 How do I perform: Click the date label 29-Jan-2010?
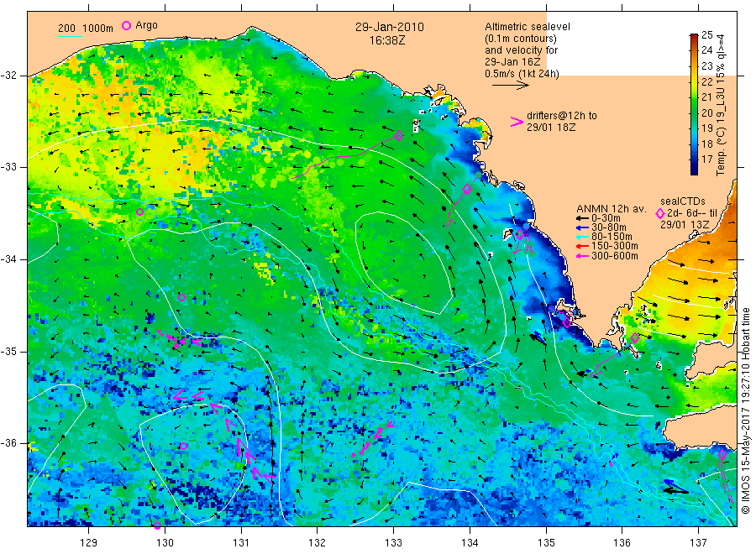click(390, 27)
